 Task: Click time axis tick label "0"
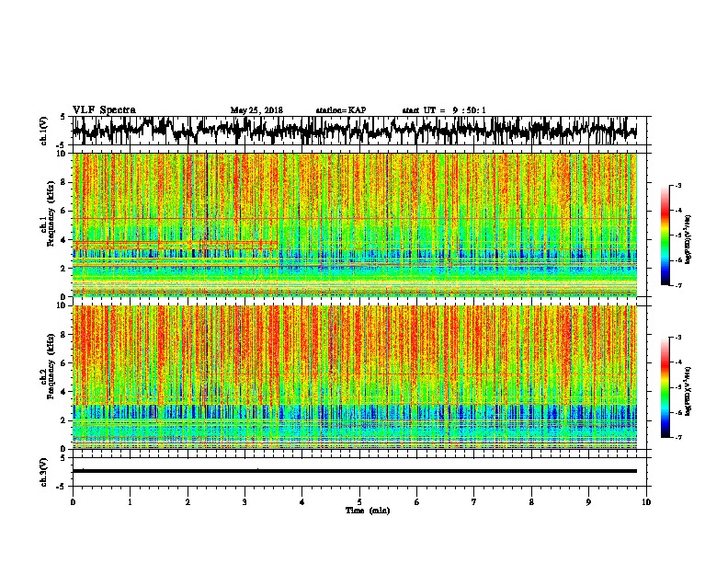pyautogui.click(x=73, y=501)
